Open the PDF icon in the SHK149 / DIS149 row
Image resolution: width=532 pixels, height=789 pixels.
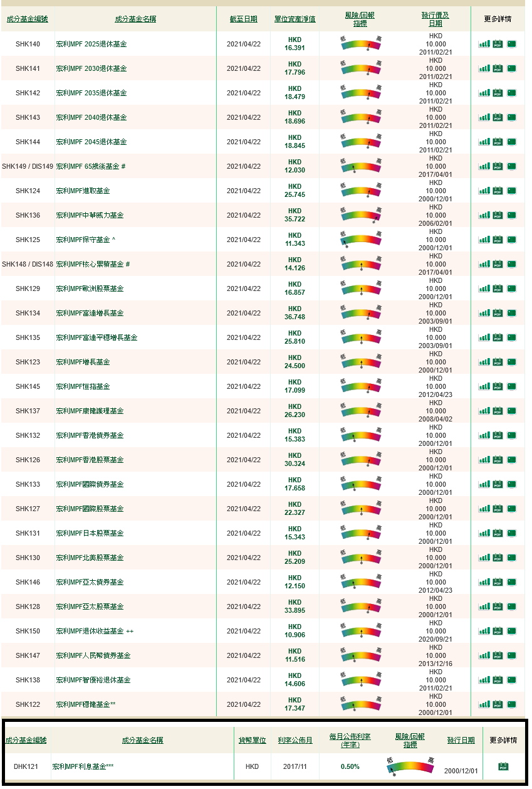[498, 166]
